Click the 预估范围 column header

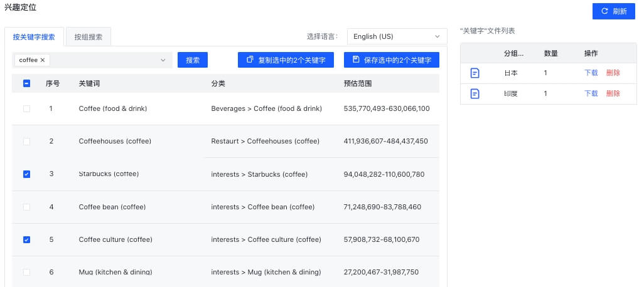point(358,83)
